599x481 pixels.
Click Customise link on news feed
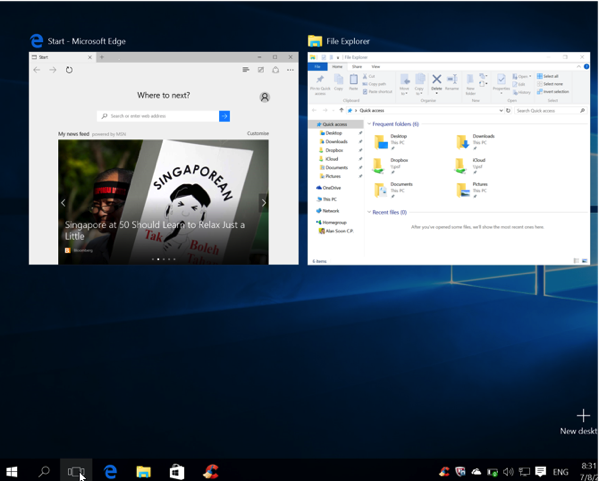click(x=258, y=133)
